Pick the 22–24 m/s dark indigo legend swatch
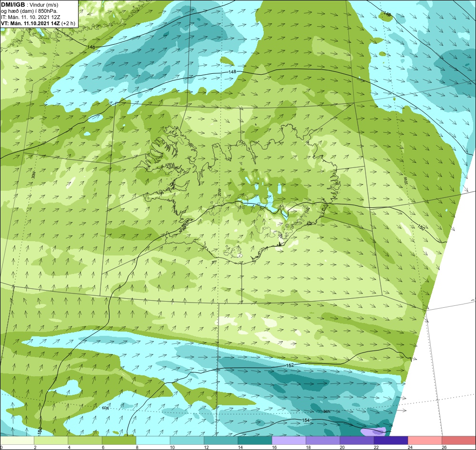Screen dimensions: 476x450 [391, 440]
